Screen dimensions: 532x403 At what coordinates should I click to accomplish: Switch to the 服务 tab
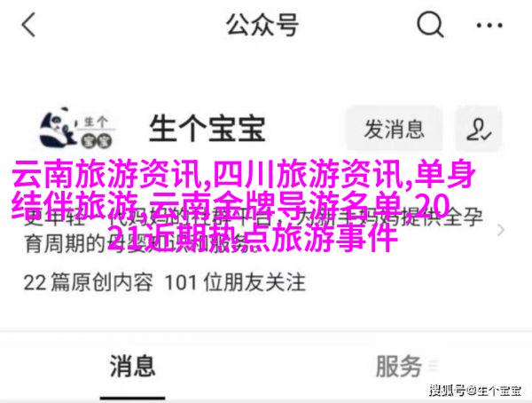pos(398,366)
